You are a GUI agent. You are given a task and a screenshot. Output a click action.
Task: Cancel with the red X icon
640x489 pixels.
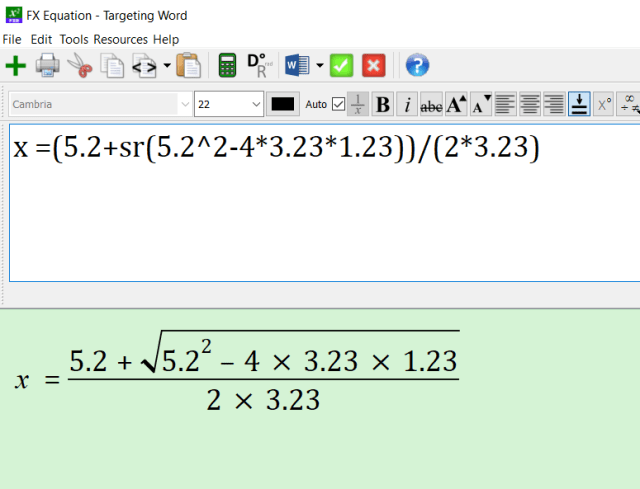click(374, 66)
